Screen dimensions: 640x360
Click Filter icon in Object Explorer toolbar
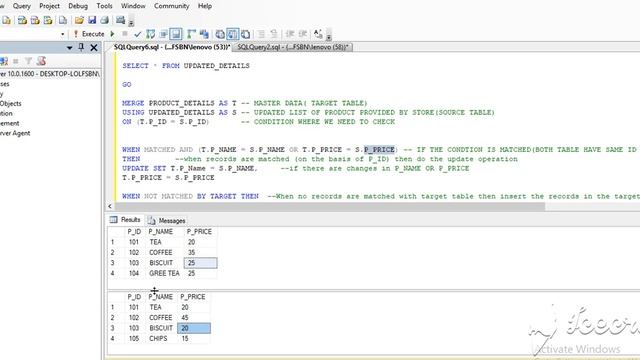click(x=28, y=61)
